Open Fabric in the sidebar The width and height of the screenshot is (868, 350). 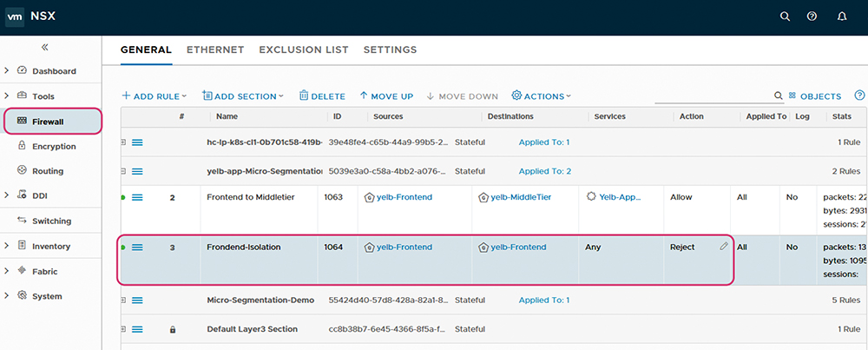45,271
